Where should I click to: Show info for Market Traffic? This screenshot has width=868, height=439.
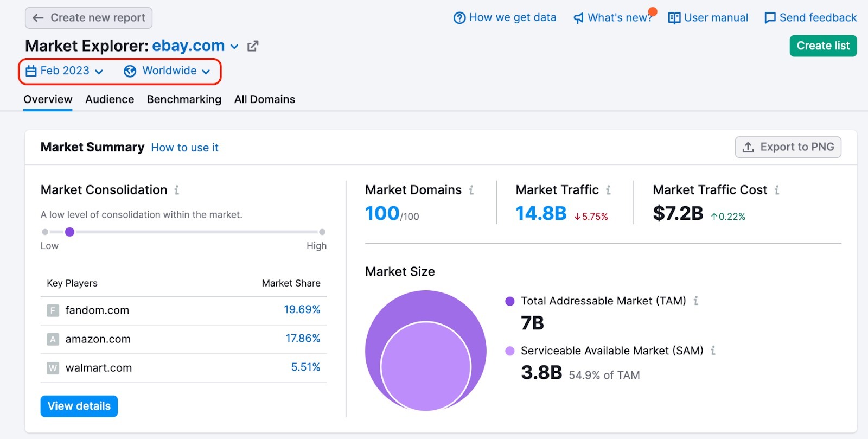pos(609,190)
